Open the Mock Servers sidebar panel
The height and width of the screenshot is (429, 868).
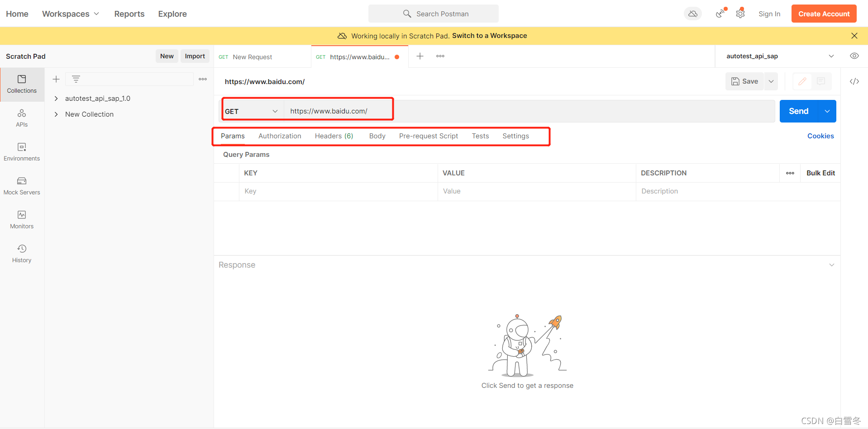coord(22,186)
